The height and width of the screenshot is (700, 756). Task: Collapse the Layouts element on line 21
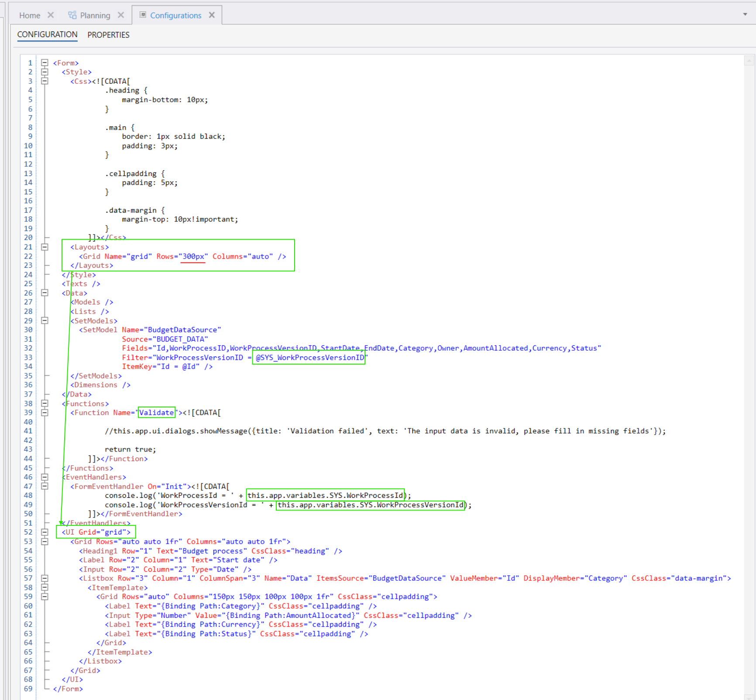[x=45, y=247]
